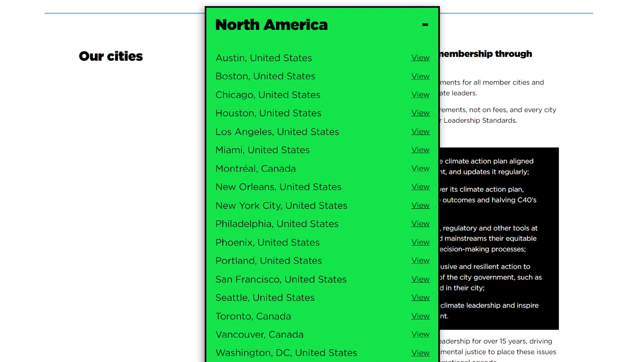Click View beside San Francisco, United States
The height and width of the screenshot is (362, 644).
pyautogui.click(x=420, y=279)
